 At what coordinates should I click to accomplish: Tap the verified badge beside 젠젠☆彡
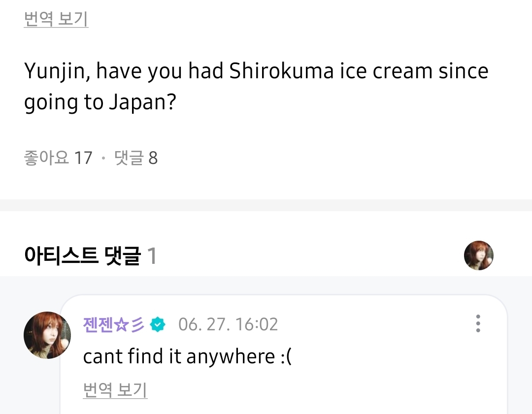(x=158, y=324)
